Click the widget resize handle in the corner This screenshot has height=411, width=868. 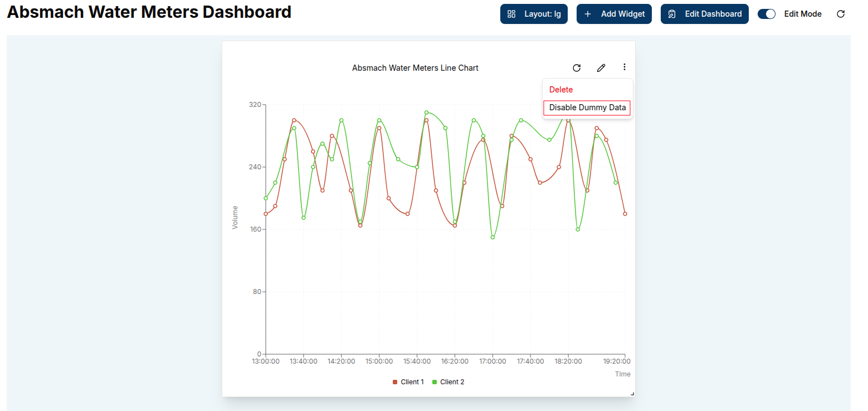coord(632,394)
